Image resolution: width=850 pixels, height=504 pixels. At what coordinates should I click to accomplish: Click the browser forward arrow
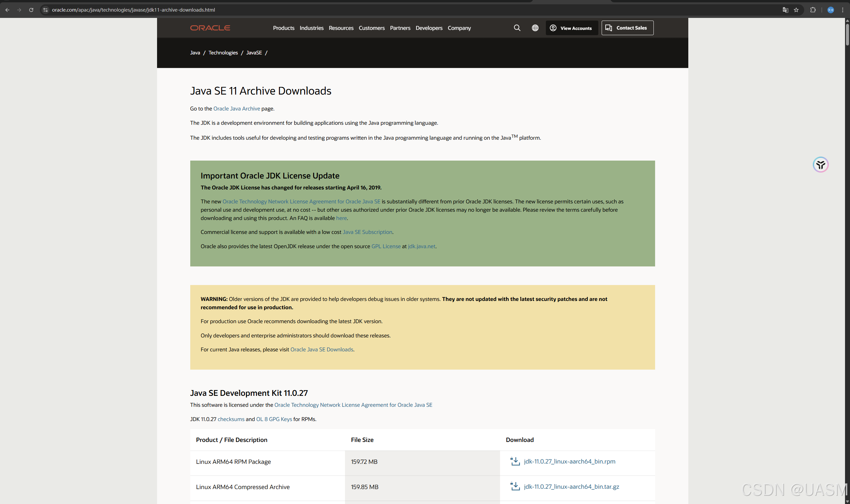(19, 10)
